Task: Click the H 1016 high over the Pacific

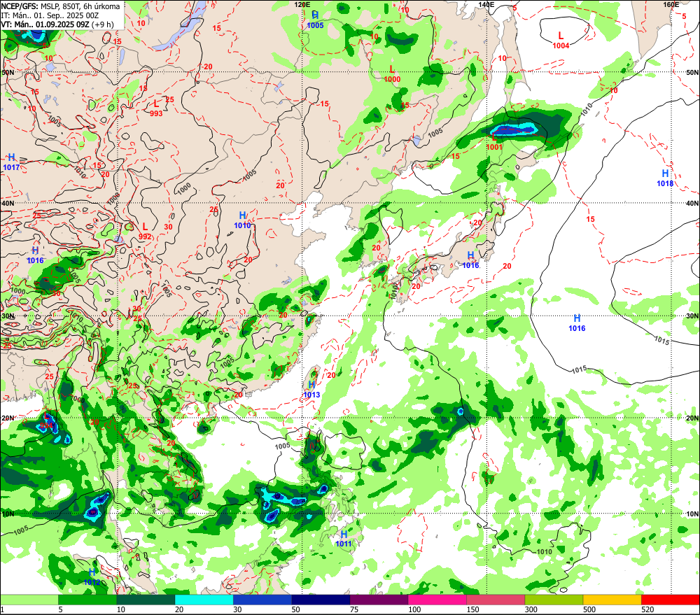Action: coord(577,323)
